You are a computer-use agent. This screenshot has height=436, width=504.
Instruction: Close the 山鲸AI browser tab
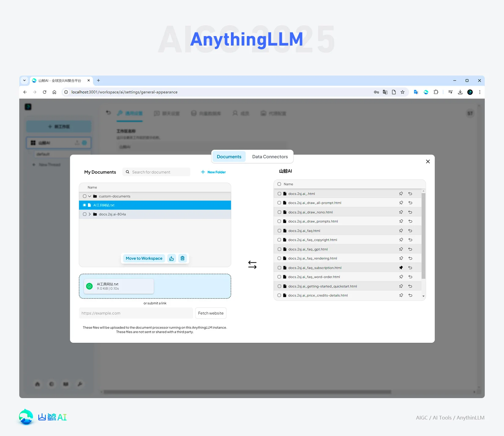pos(89,80)
